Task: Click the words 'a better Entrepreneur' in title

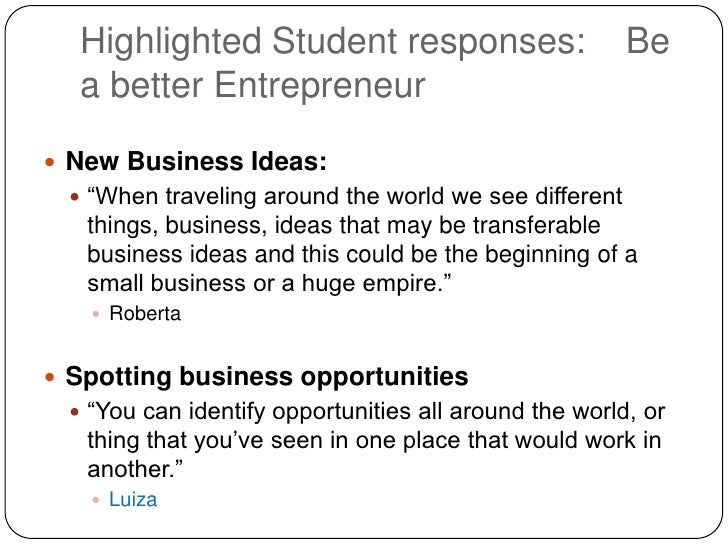Action: [x=253, y=85]
